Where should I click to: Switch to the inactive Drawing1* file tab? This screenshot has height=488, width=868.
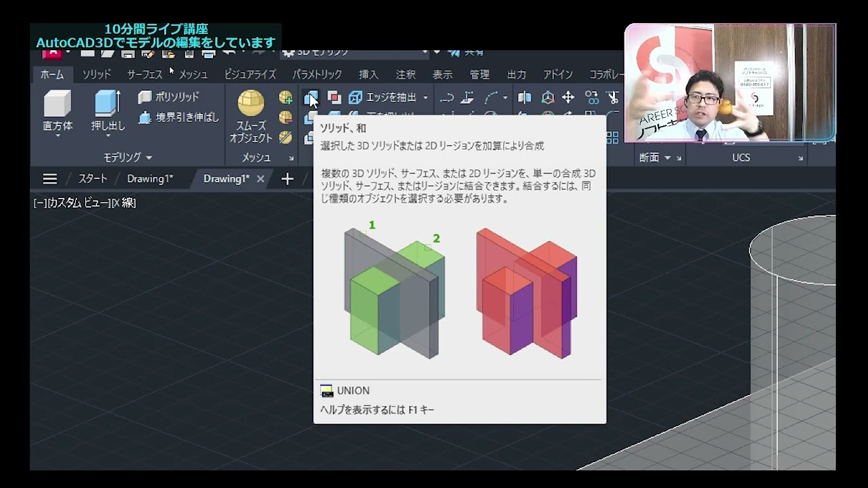pyautogui.click(x=150, y=179)
